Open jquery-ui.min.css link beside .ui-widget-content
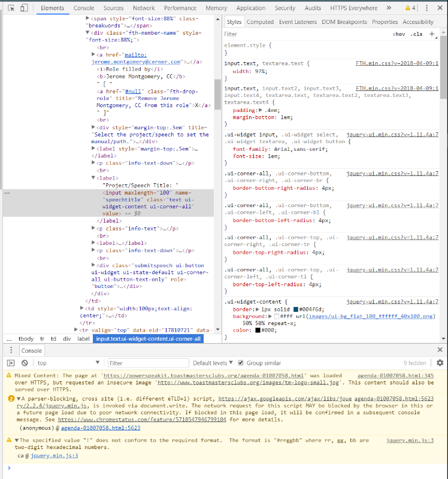This screenshot has height=479, width=448. [x=392, y=302]
